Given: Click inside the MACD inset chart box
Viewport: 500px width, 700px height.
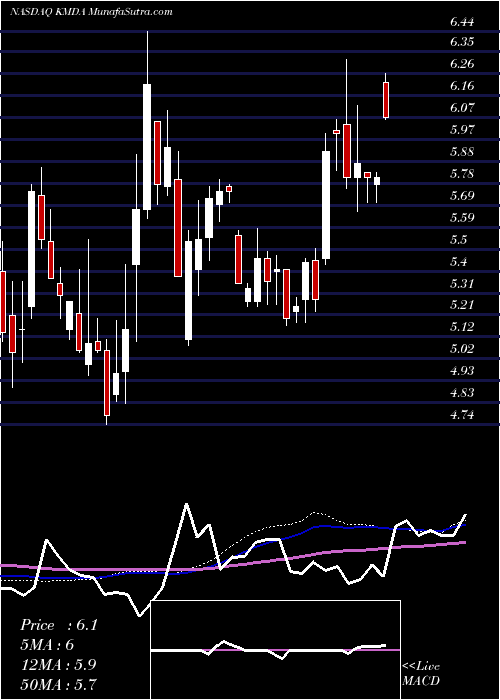Looking at the screenshot, I should click(276, 650).
